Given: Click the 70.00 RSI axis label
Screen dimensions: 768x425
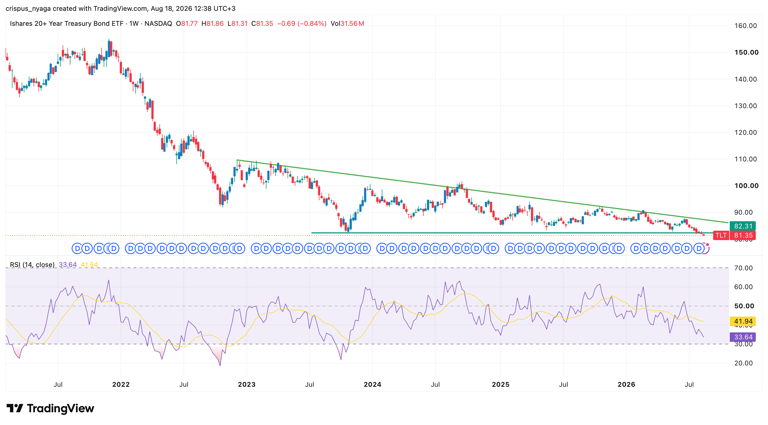Looking at the screenshot, I should [745, 268].
